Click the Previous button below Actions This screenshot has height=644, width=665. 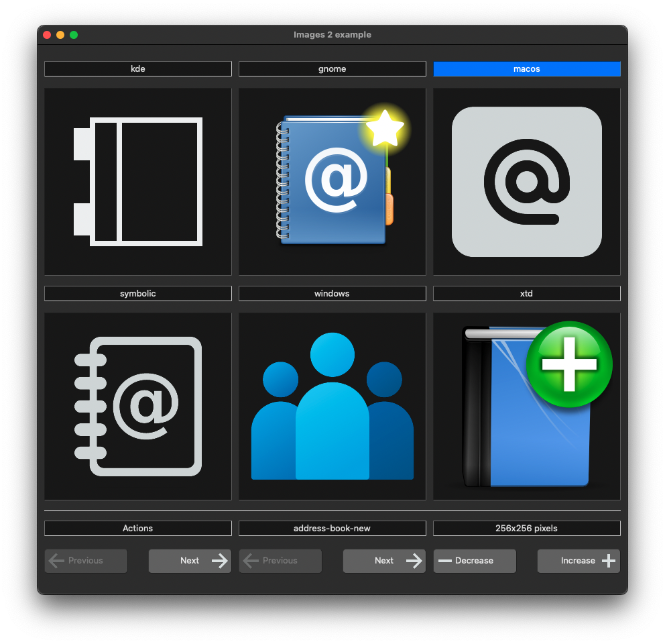[86, 561]
